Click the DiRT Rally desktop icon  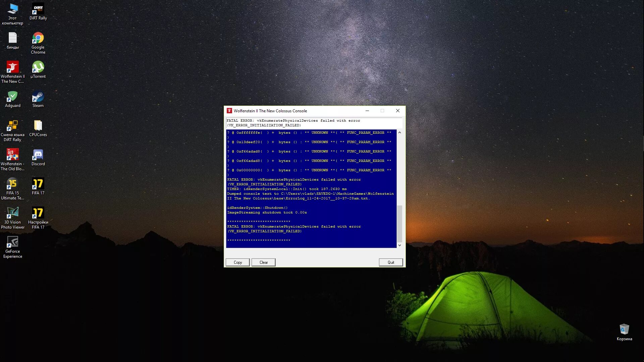(38, 11)
